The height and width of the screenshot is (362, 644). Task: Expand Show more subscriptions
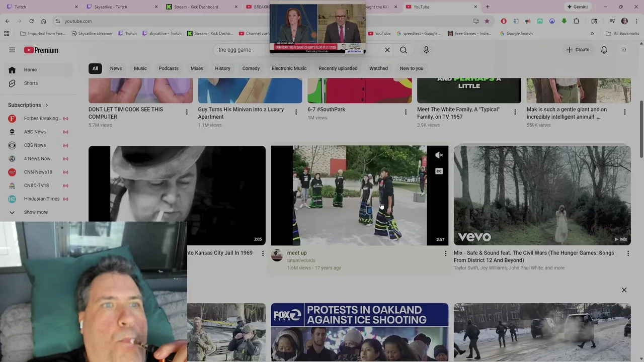tap(36, 212)
